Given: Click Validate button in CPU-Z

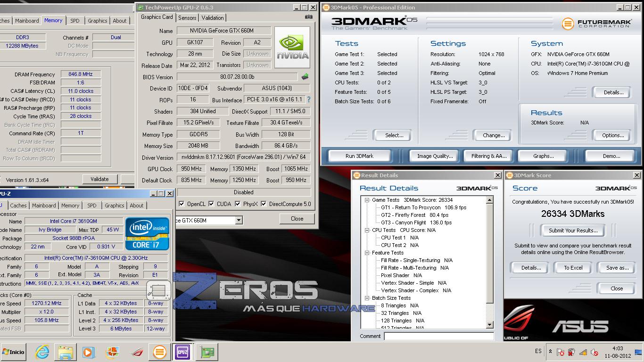Looking at the screenshot, I should [99, 179].
